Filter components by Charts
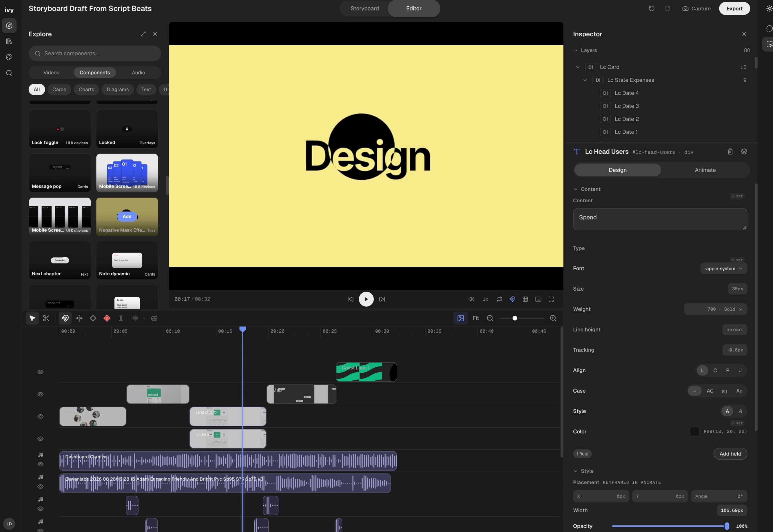The image size is (773, 532). pos(86,89)
